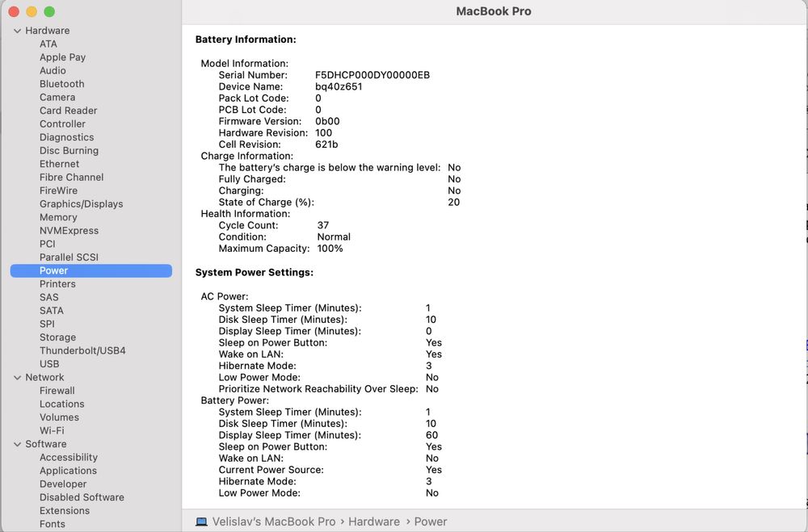Screen dimensions: 808x532
Task: Click the Condition value Normal
Action: click(x=334, y=237)
